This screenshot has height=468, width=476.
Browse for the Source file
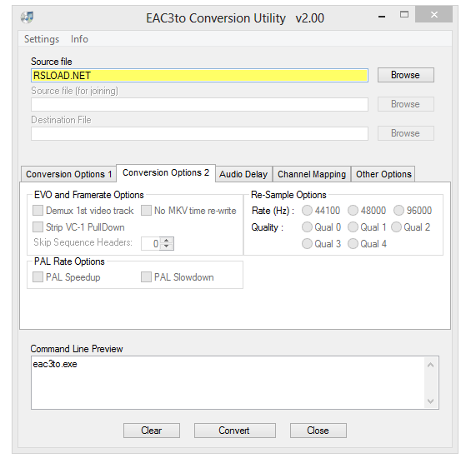(x=406, y=75)
